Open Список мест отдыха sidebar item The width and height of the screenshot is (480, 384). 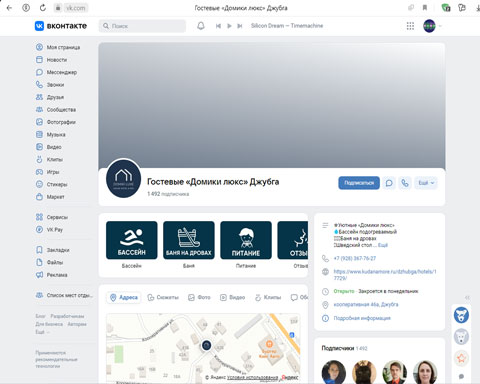tap(64, 295)
